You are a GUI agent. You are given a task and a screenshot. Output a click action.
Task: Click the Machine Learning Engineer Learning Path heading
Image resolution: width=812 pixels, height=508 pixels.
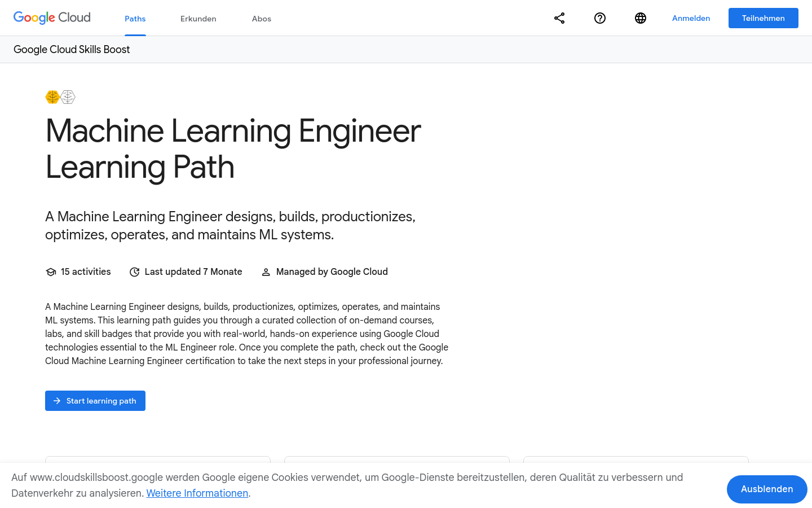pyautogui.click(x=233, y=149)
